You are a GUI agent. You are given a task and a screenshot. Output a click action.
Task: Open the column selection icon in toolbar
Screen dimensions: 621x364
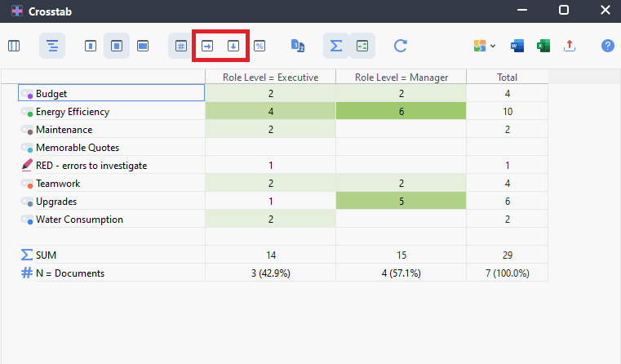pos(14,46)
